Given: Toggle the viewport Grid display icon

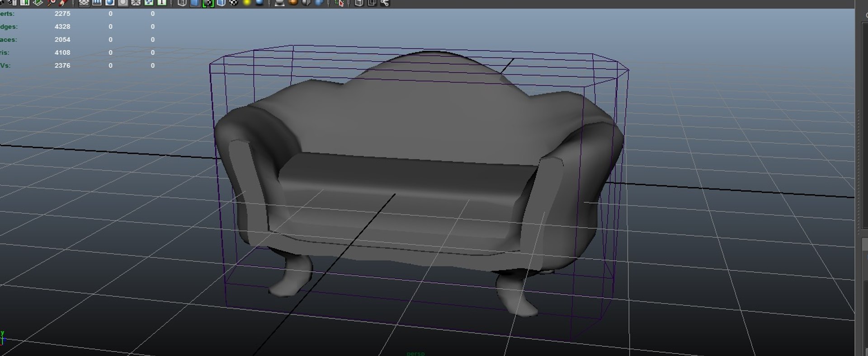Looking at the screenshot, I should point(84,3).
